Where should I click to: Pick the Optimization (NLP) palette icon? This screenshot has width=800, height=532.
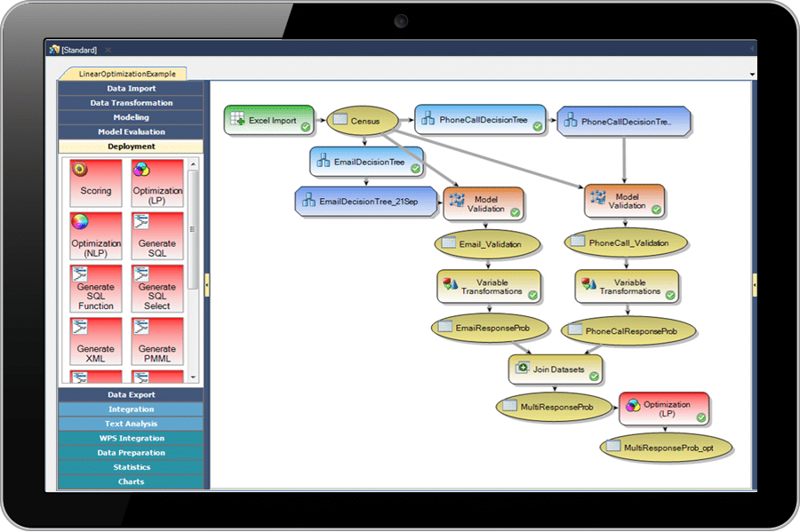click(96, 236)
